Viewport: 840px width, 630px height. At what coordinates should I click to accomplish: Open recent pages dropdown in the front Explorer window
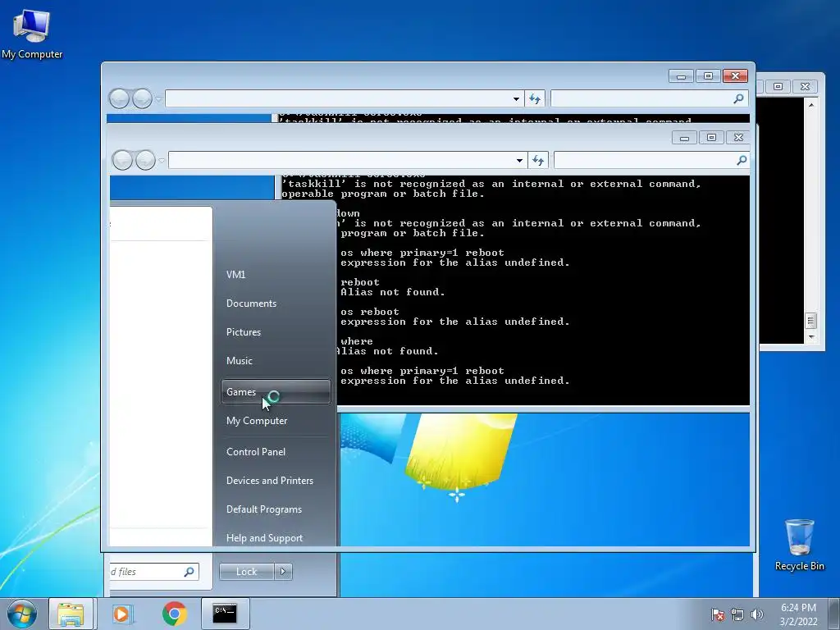[x=162, y=160]
